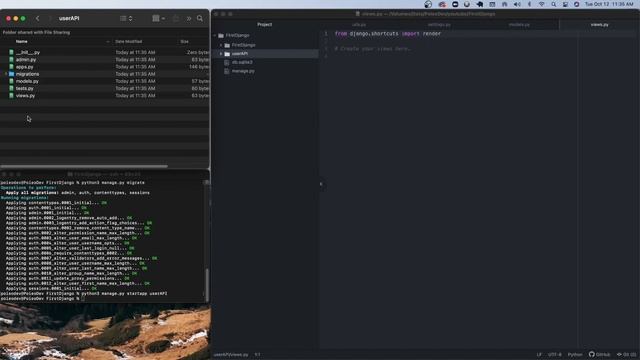This screenshot has height=360, width=640.
Task: Open Control Center from the macOS menu bar
Action: coord(565,4)
